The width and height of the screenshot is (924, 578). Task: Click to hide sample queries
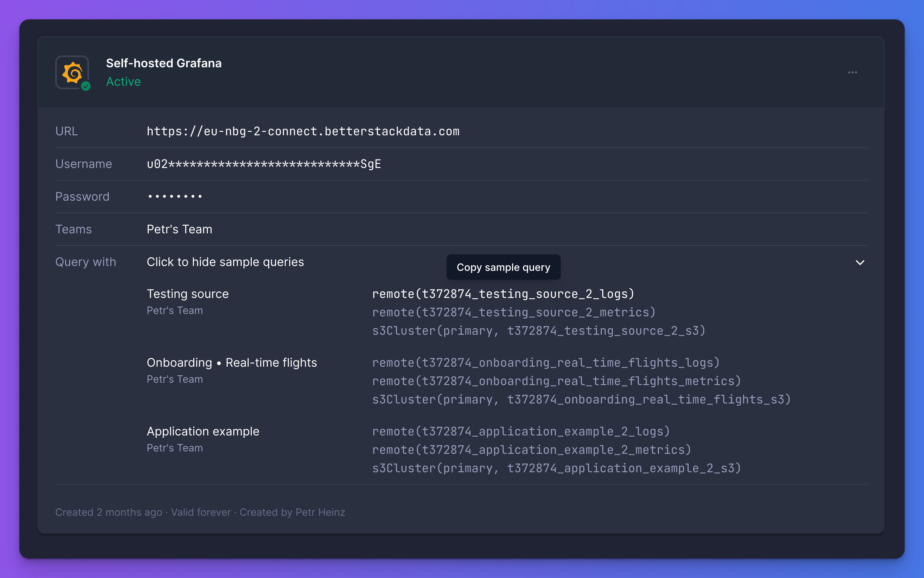point(225,262)
